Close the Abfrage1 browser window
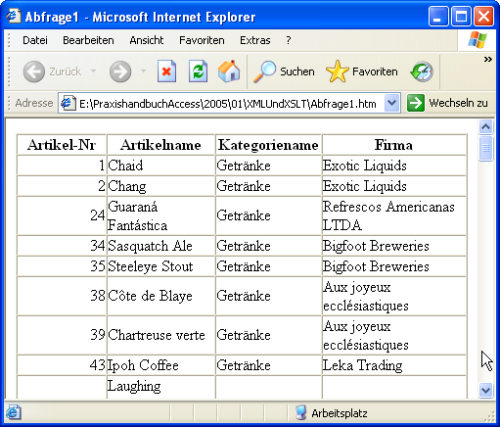500x427 pixels. [484, 16]
